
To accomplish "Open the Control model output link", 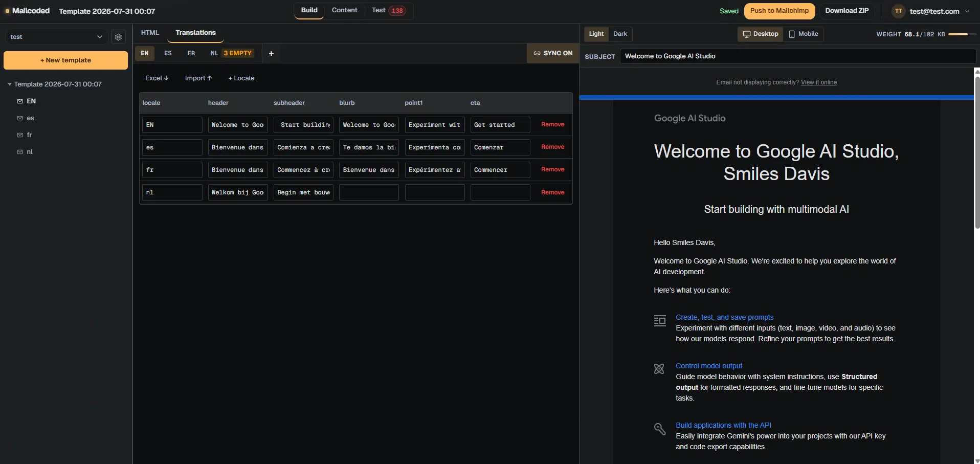I will click(x=709, y=366).
